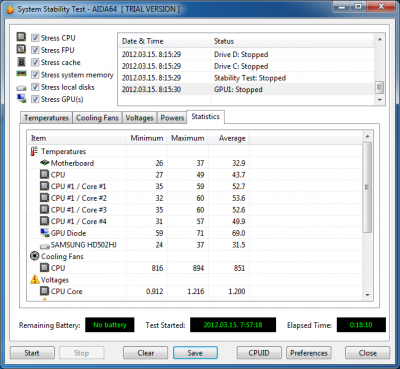Click the cache chip icon beside Stress cache

tap(21, 62)
